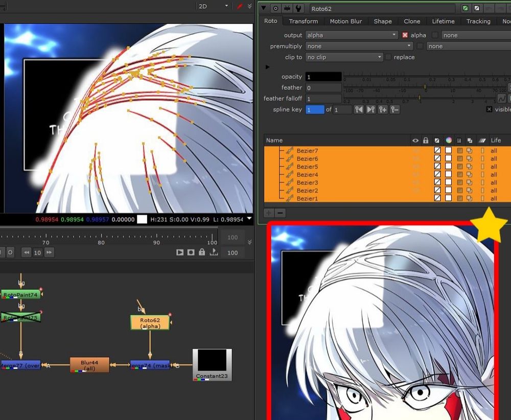Toggle motion blur for Bezier4
The height and width of the screenshot is (420, 511).
(482, 174)
